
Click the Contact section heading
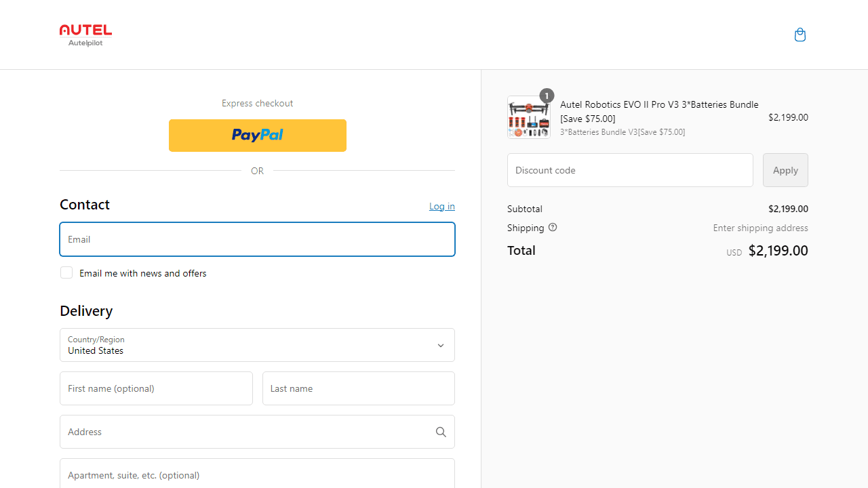click(85, 205)
